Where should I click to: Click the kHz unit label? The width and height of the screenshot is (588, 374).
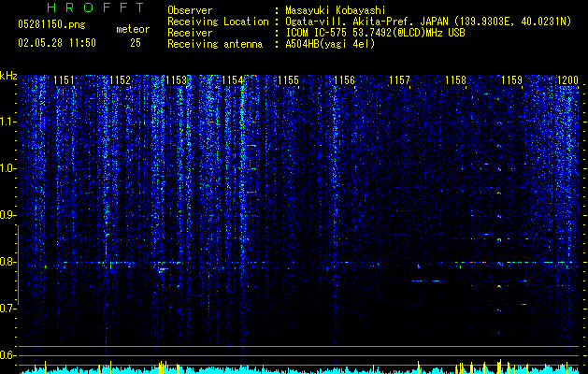click(x=8, y=76)
